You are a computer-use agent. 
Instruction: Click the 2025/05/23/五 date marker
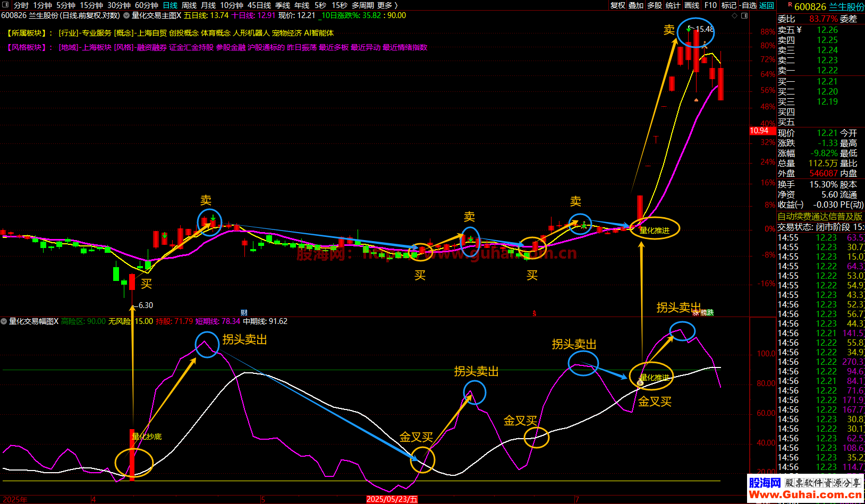pos(392,500)
